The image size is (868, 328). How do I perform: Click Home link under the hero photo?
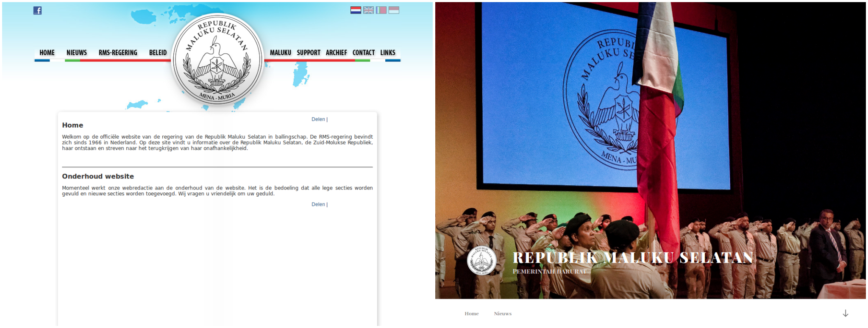[471, 314]
